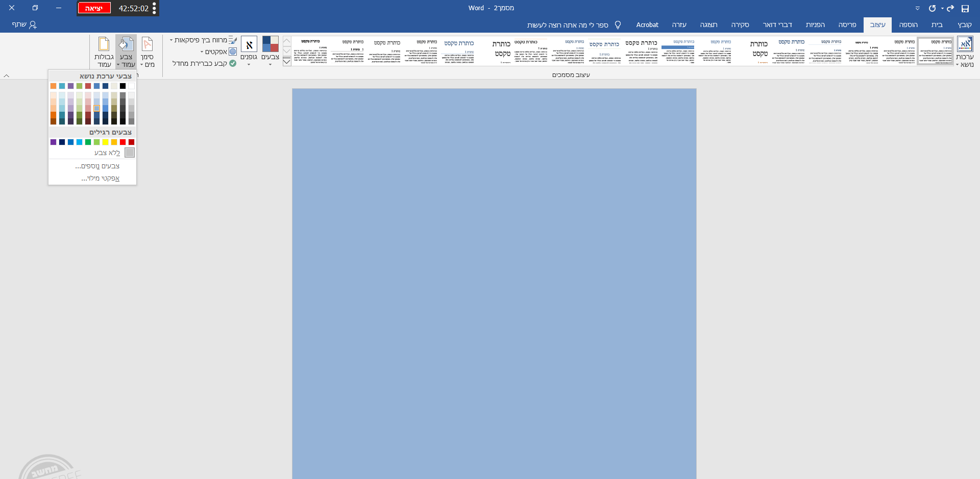This screenshot has width=980, height=479.
Task: Open the File (קובץ) tab
Action: click(x=964, y=24)
